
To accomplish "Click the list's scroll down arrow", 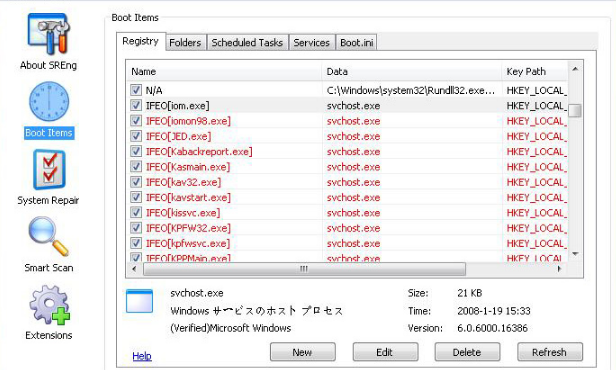I will pyautogui.click(x=575, y=254).
